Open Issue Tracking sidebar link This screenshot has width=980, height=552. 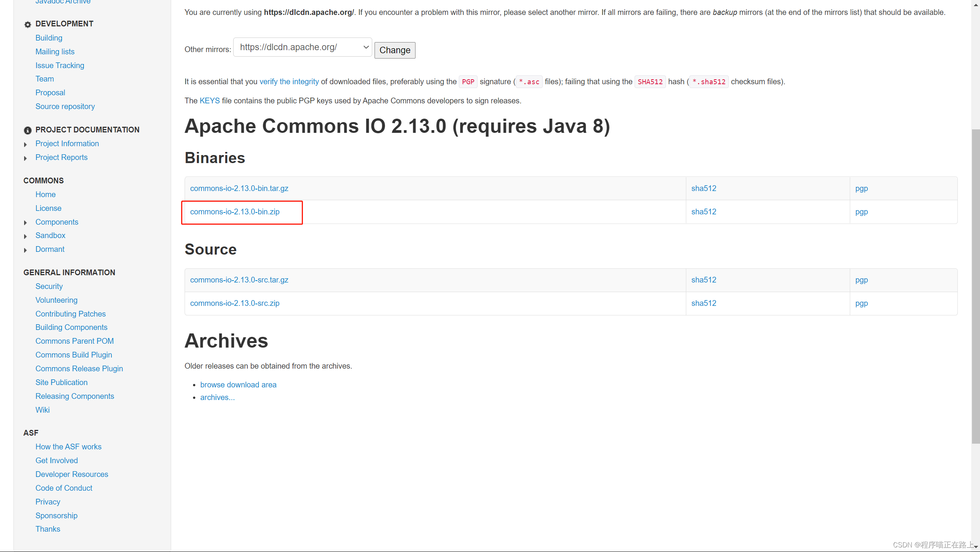60,65
